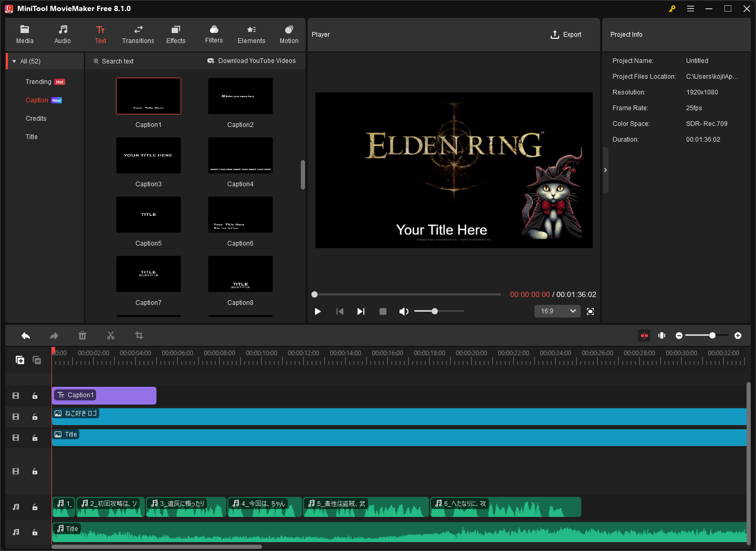The width and height of the screenshot is (756, 551).
Task: Jump to previous frame
Action: pos(340,311)
